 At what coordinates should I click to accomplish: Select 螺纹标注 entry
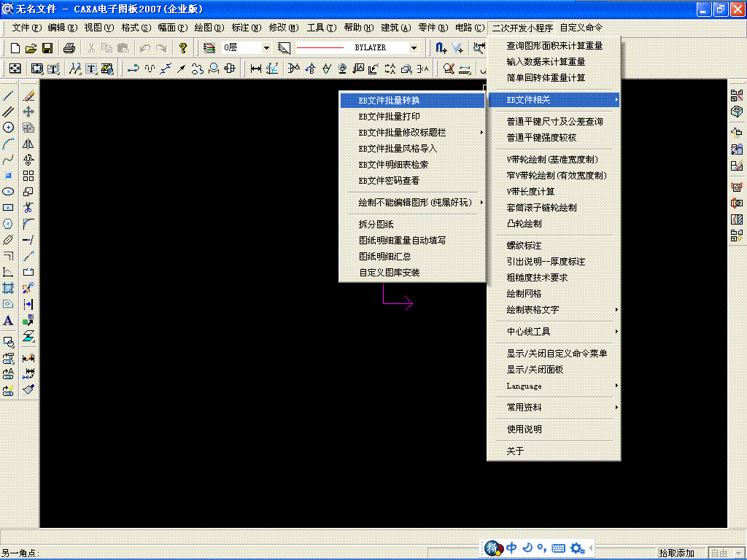[554, 245]
